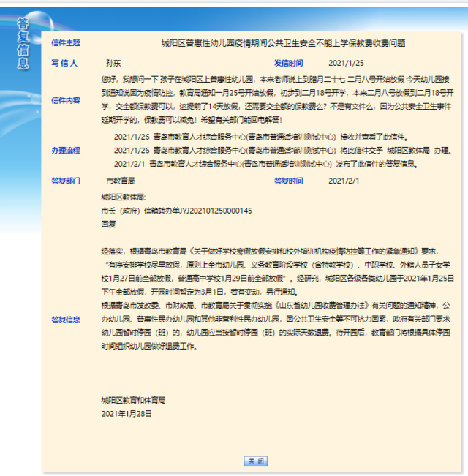Click the process row mentioning 城阳区教体局 办理
The height and width of the screenshot is (476, 468).
click(x=283, y=151)
